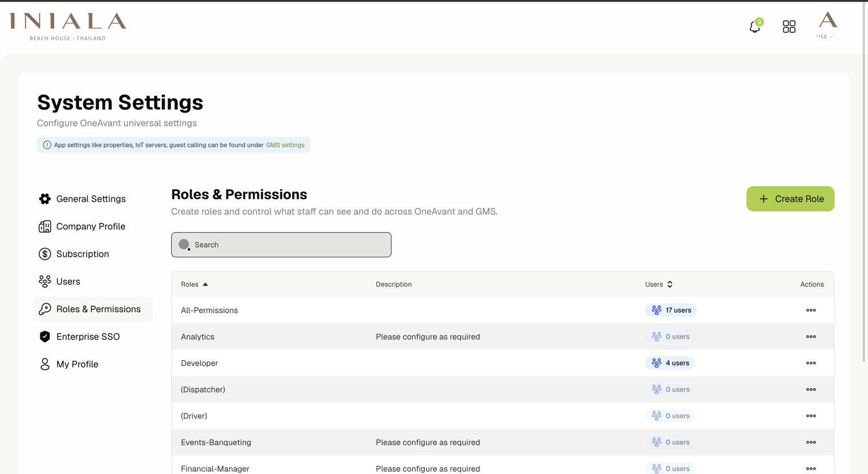Sort the table by the Users column
Image resolution: width=868 pixels, height=474 pixels.
coord(659,284)
